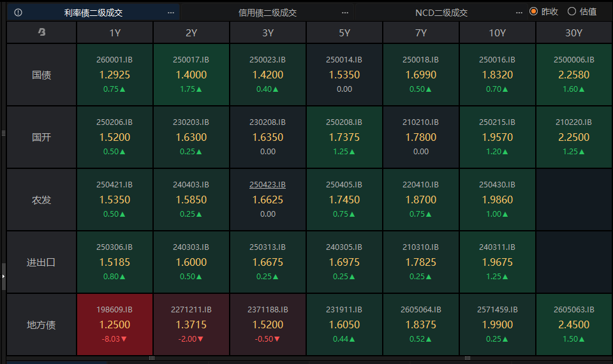
Task: Click the left edge panel expand arrow
Action: coord(3,276)
